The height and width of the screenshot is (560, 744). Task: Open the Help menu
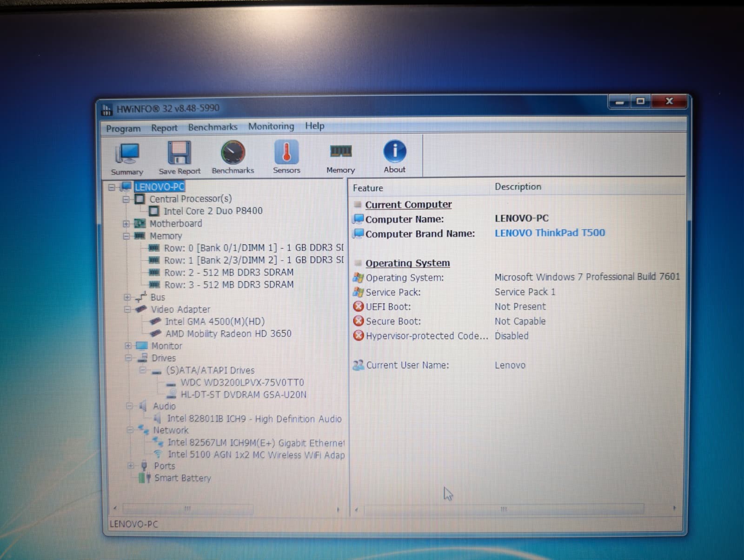tap(314, 126)
